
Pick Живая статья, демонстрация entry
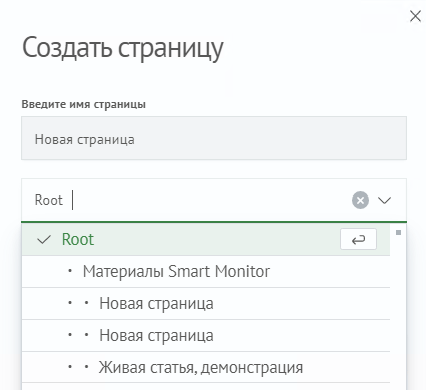(x=206, y=367)
